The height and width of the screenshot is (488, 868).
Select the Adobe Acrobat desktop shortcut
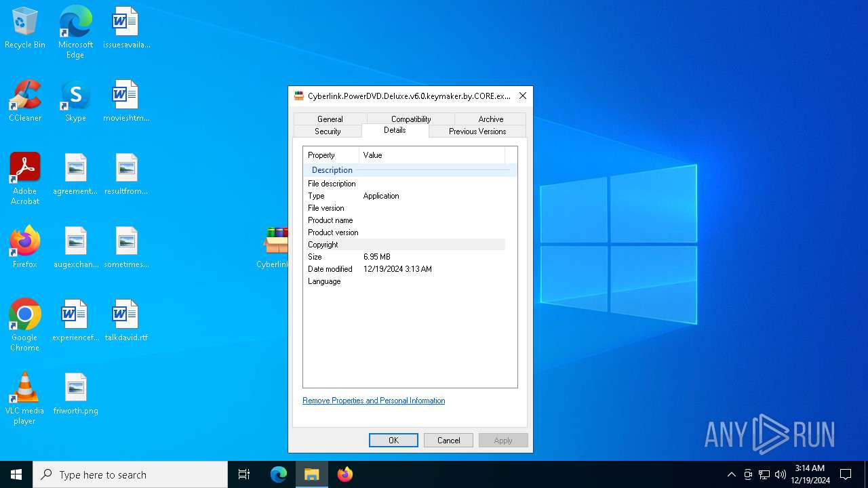[25, 179]
